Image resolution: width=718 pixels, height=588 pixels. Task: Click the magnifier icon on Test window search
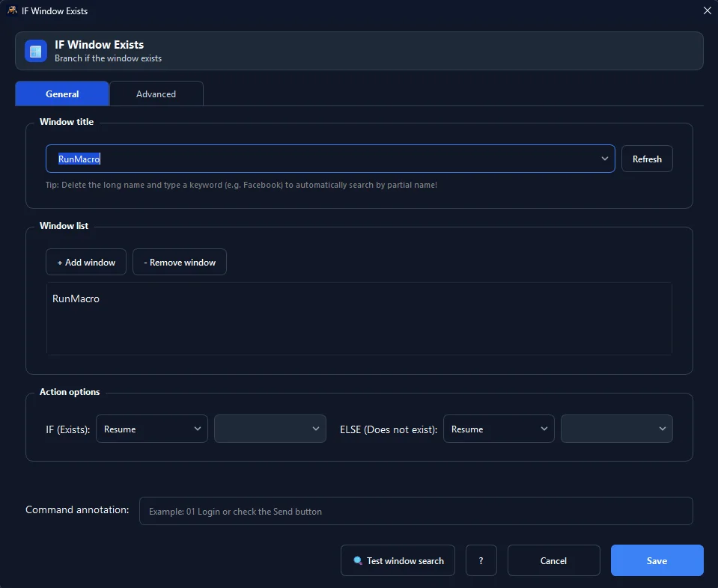pyautogui.click(x=358, y=560)
